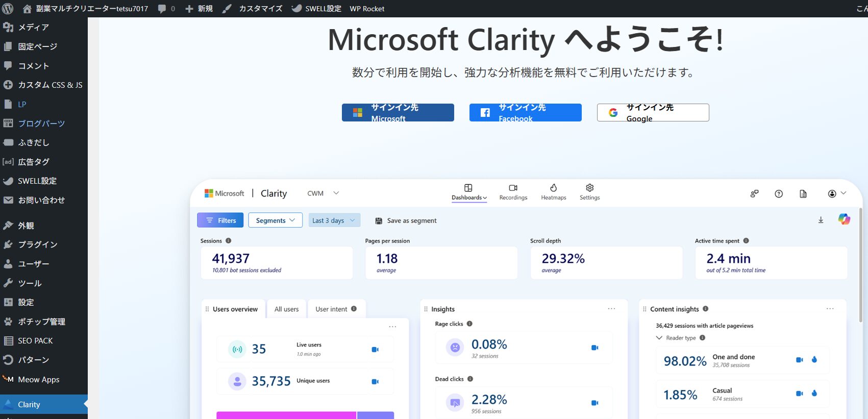
Task: Open the Dashboards tab
Action: click(x=469, y=192)
